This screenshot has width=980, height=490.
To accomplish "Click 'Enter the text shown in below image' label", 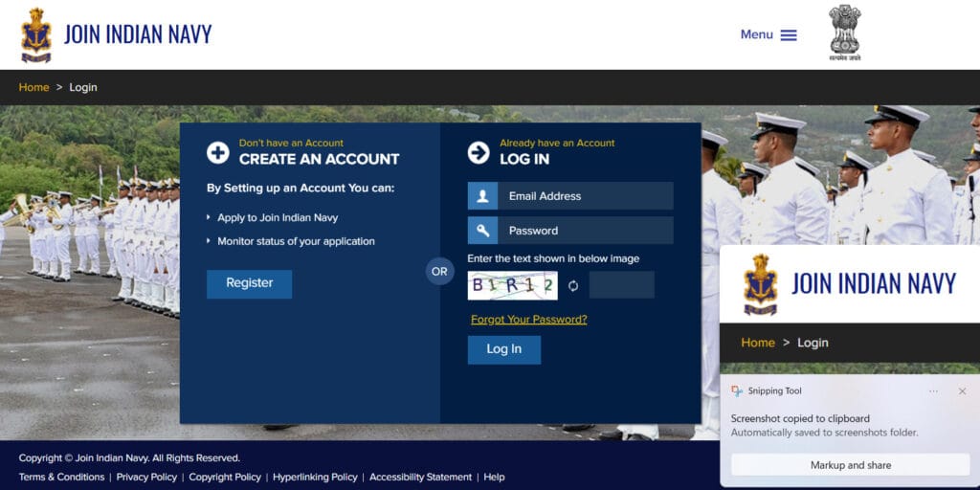I will click(x=553, y=258).
